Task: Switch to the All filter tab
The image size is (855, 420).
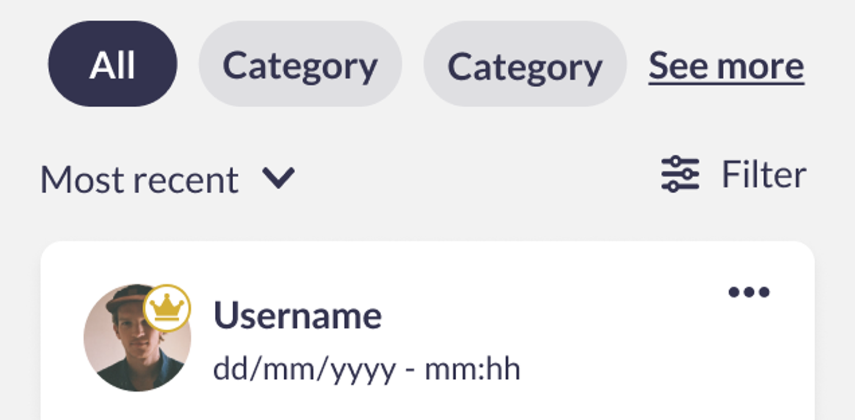Action: (x=112, y=66)
